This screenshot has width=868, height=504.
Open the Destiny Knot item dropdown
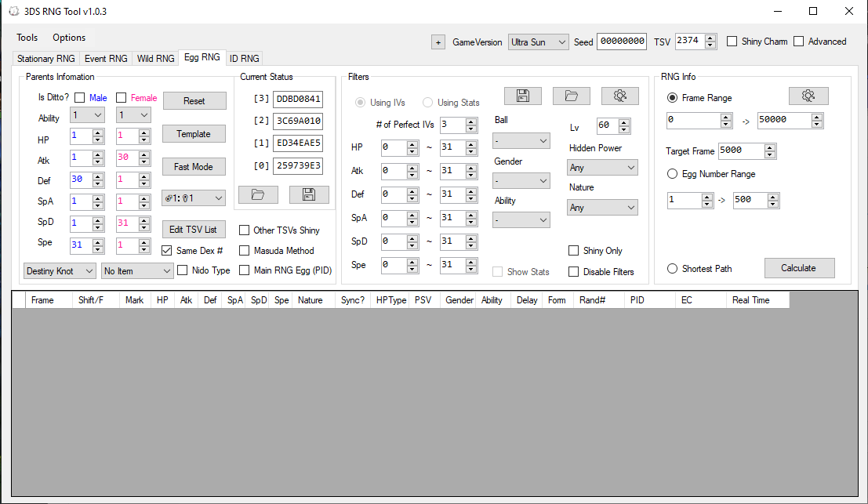point(60,271)
